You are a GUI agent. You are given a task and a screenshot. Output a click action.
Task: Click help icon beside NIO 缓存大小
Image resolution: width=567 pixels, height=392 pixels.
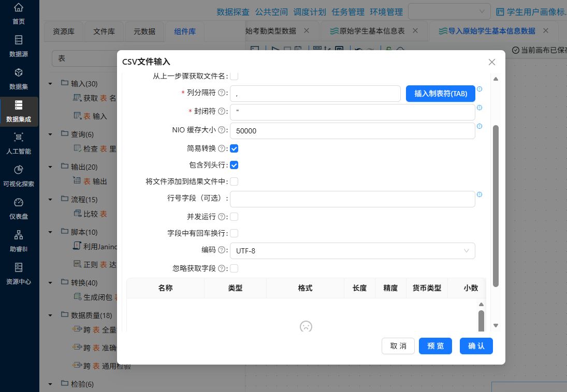[221, 130]
